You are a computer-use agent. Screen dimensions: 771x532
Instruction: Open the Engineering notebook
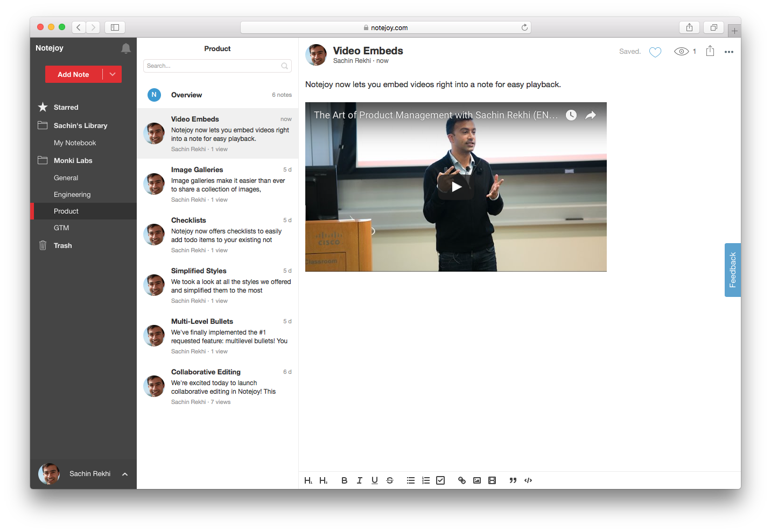72,195
